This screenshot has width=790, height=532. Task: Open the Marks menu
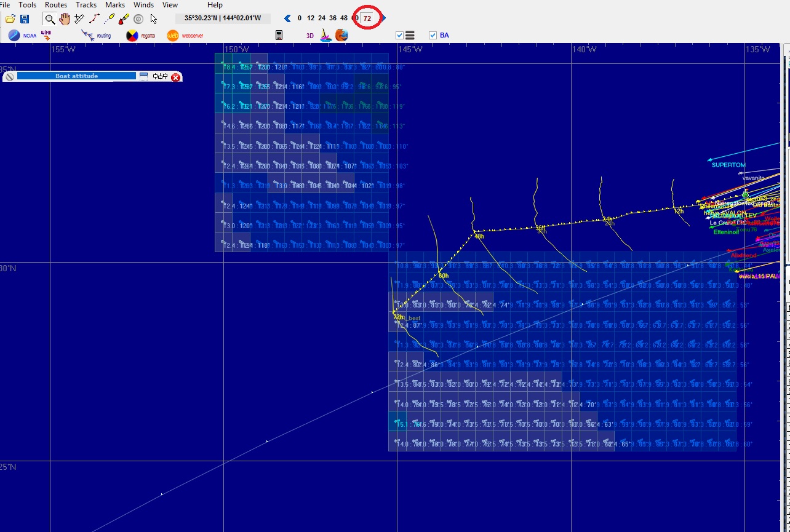(x=115, y=5)
